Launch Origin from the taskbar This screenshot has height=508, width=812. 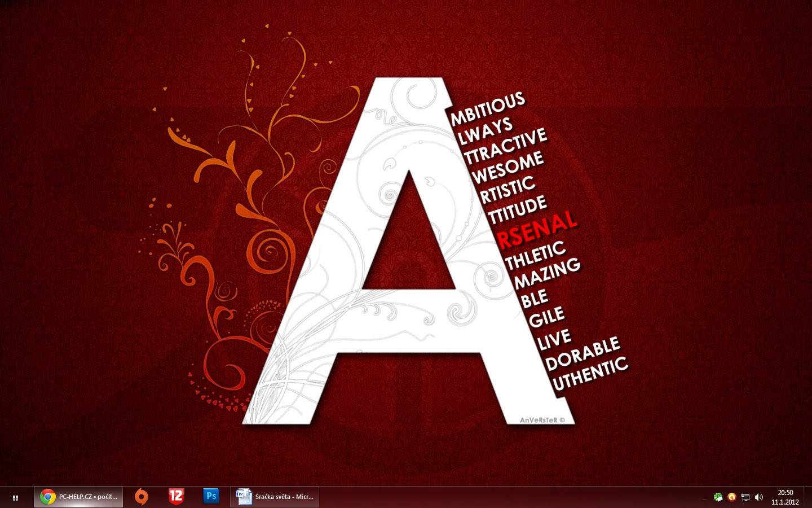tap(142, 497)
